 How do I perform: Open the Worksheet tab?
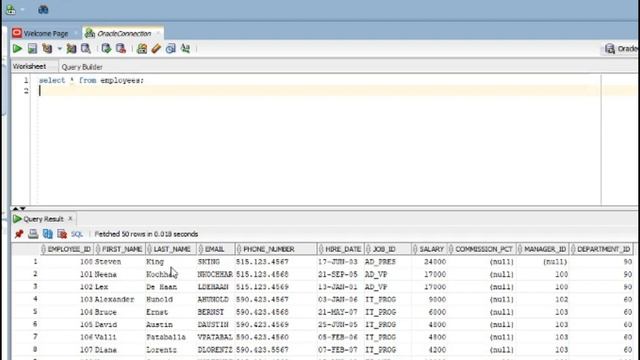click(x=29, y=66)
